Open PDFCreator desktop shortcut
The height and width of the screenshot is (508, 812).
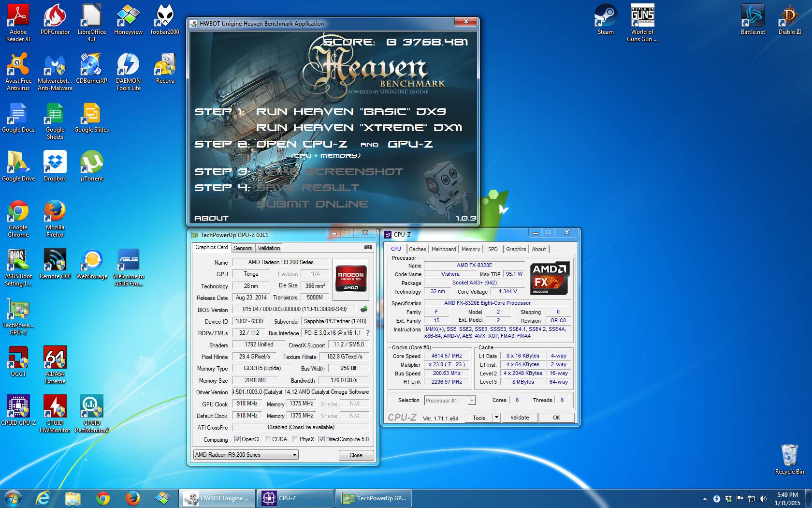(x=55, y=19)
